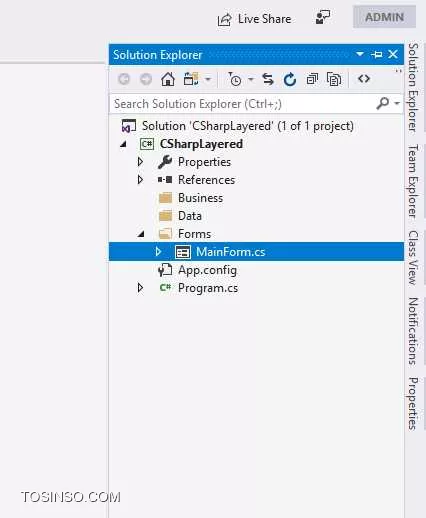
Task: Switch to the Team Explorer side tab
Action: click(413, 181)
